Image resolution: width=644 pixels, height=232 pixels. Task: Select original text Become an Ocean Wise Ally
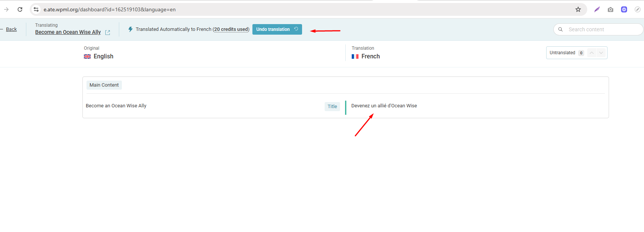[116, 106]
